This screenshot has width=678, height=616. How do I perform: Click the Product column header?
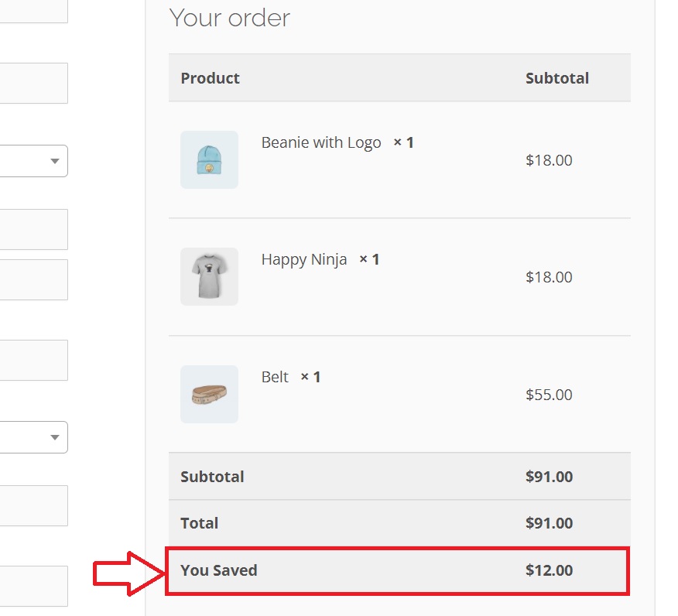pyautogui.click(x=211, y=78)
